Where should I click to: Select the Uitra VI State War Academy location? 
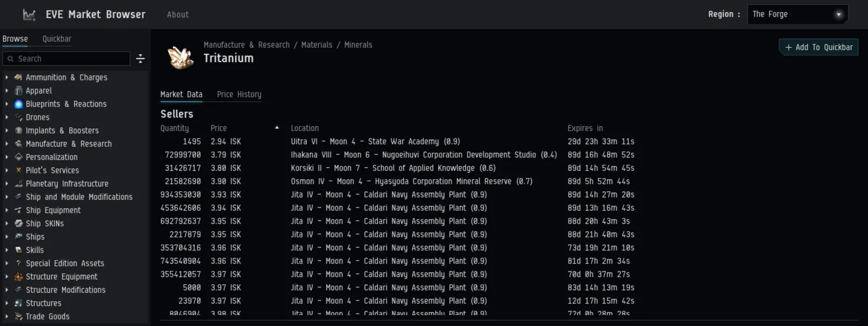(375, 141)
